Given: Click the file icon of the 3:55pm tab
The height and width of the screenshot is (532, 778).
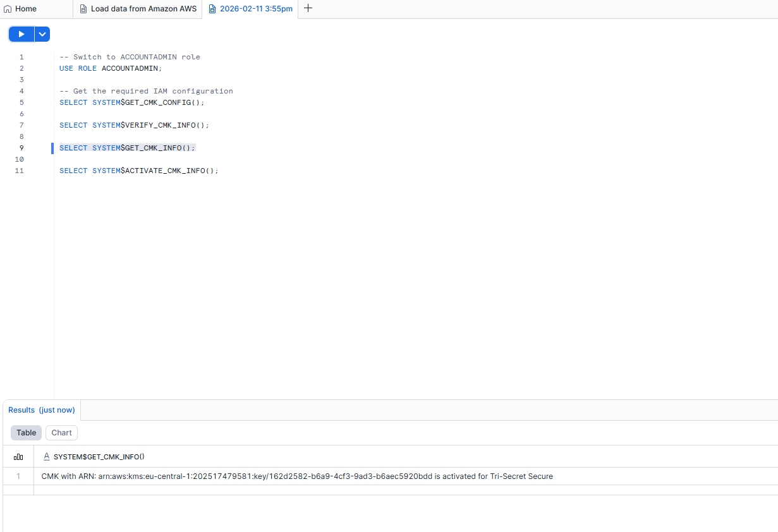Looking at the screenshot, I should point(212,9).
